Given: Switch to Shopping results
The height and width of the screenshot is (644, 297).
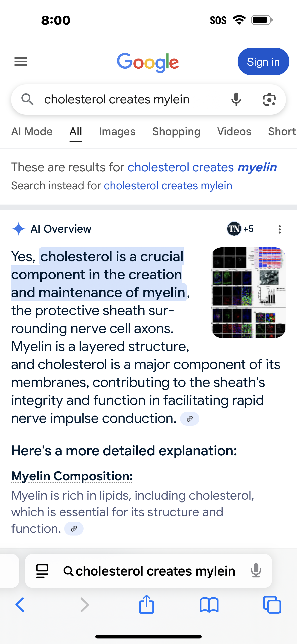Looking at the screenshot, I should click(176, 132).
